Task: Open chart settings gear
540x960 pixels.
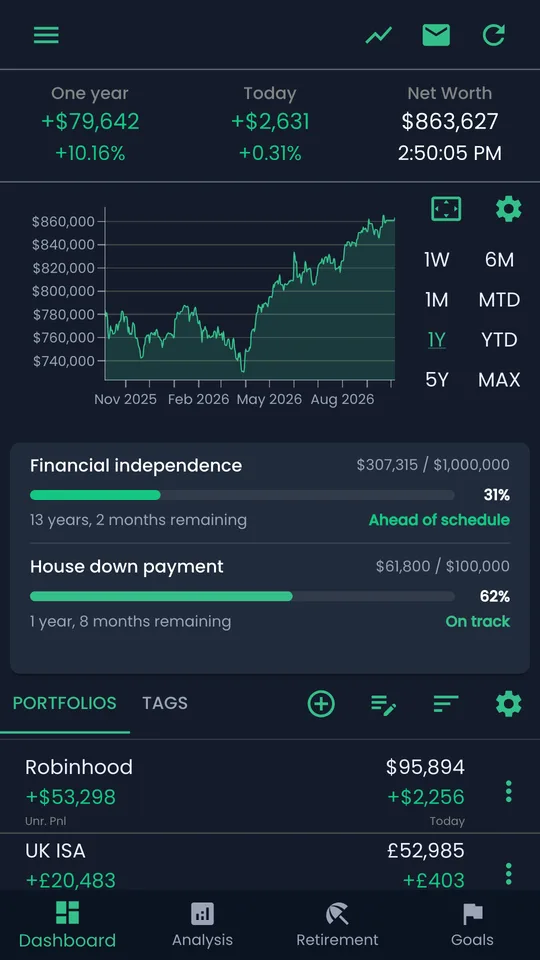Action: [508, 209]
